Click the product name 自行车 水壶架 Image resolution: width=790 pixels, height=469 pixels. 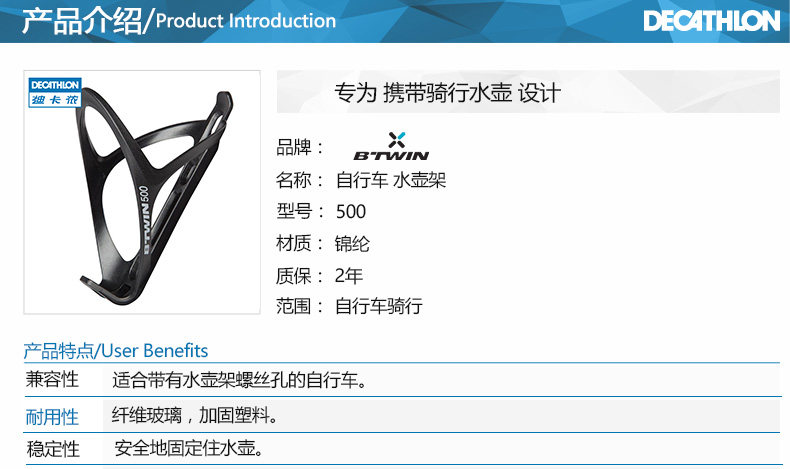pyautogui.click(x=391, y=180)
